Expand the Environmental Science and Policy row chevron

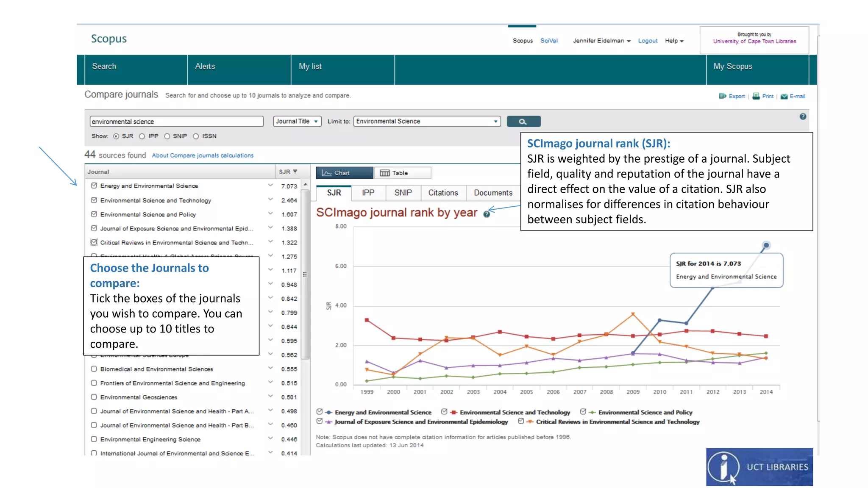pyautogui.click(x=270, y=213)
